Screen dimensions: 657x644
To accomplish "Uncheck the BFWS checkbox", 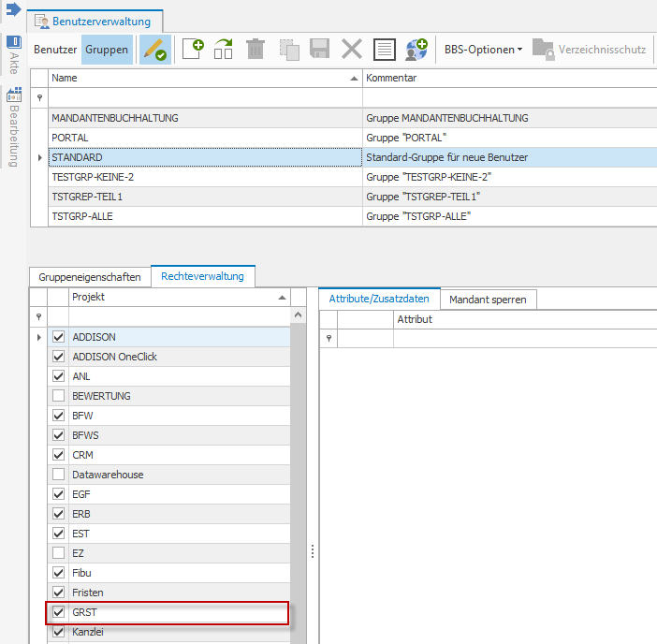I will pyautogui.click(x=58, y=435).
